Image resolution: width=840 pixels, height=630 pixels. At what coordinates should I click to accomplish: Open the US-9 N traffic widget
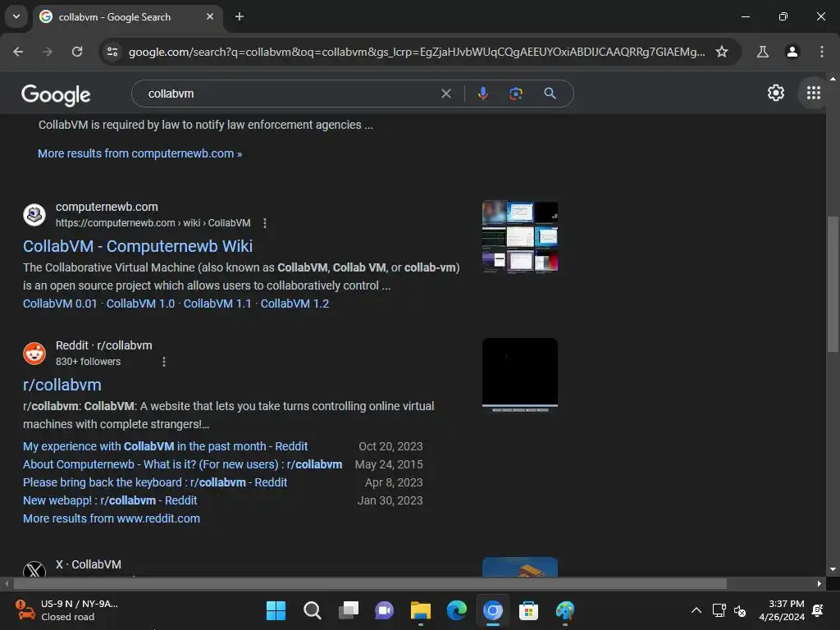click(66, 610)
